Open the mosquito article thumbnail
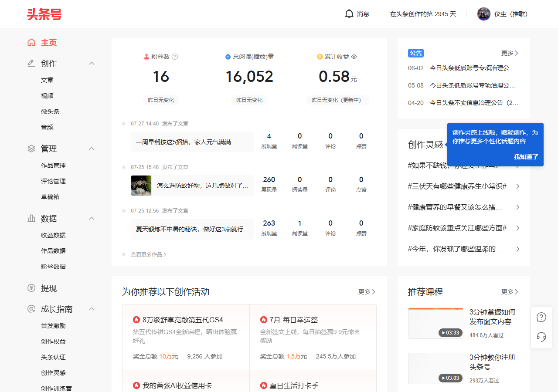The height and width of the screenshot is (392, 558). (x=141, y=186)
